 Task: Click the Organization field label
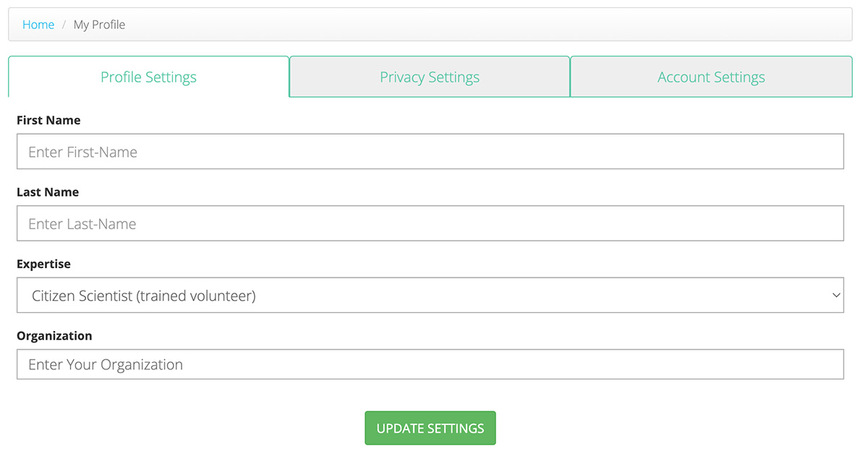click(54, 335)
